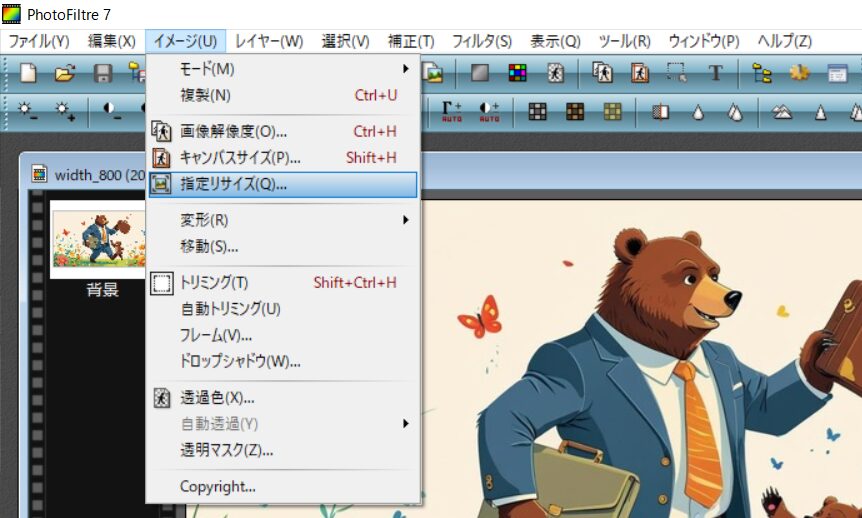Apply sharpen with the single triangle icon
Screen dimensions: 862x518
click(820, 113)
